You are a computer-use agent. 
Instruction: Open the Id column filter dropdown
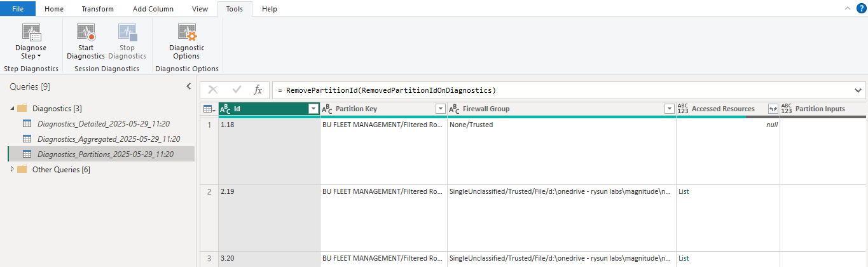pyautogui.click(x=312, y=109)
